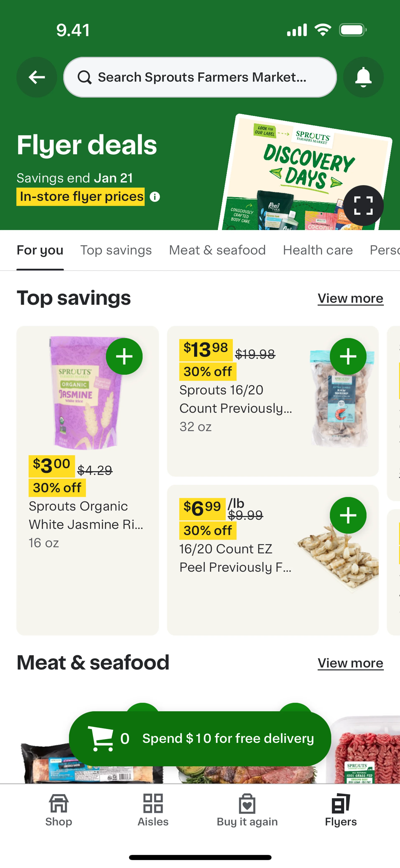This screenshot has height=868, width=400.
Task: View more Top savings deals
Action: [350, 298]
